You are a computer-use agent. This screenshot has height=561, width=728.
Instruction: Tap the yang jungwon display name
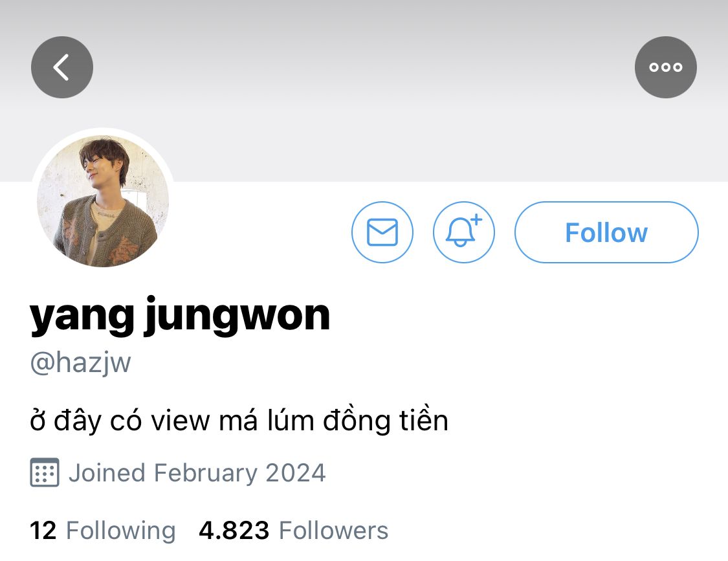click(180, 316)
